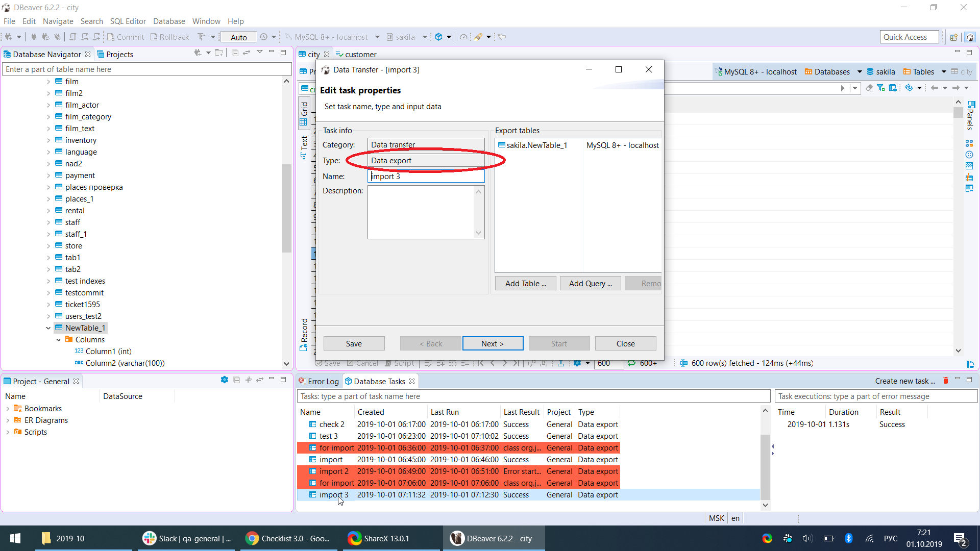The height and width of the screenshot is (551, 980).
Task: Open the sakila database dropdown
Action: (425, 37)
